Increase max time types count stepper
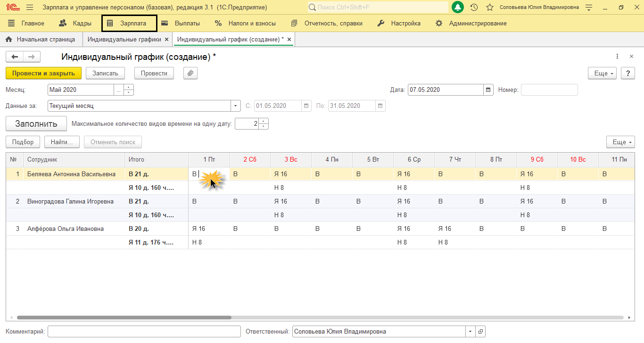644x343 pixels. click(264, 121)
